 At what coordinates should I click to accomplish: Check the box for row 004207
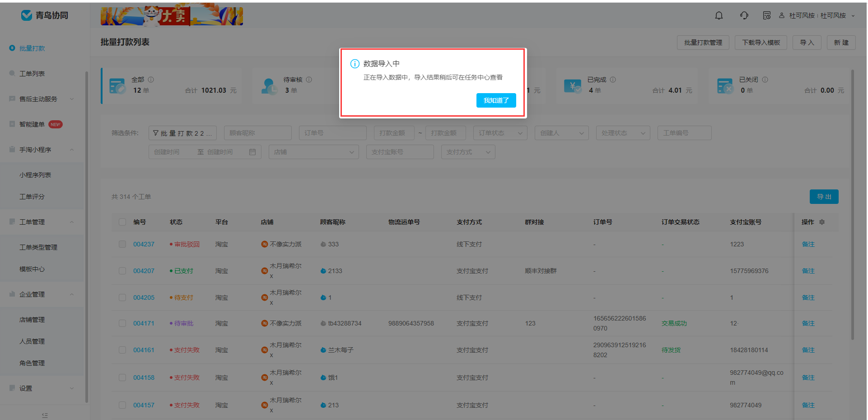pos(122,271)
